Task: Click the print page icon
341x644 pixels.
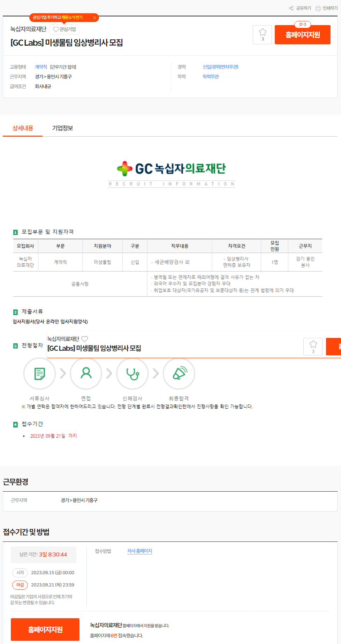Action: pyautogui.click(x=318, y=8)
